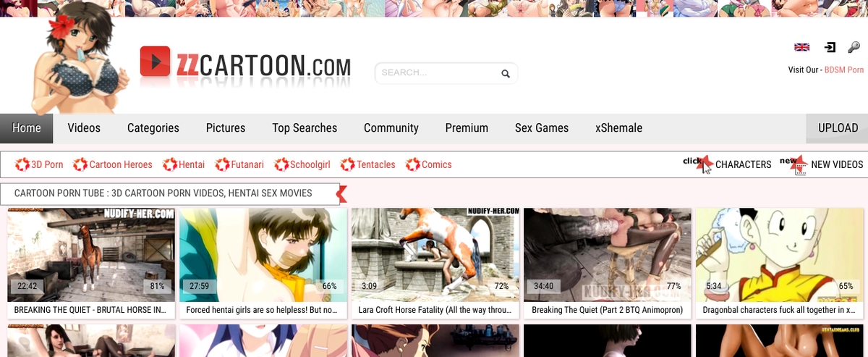Open the NEW VIDEOS link
The image size is (868, 357).
(x=837, y=164)
